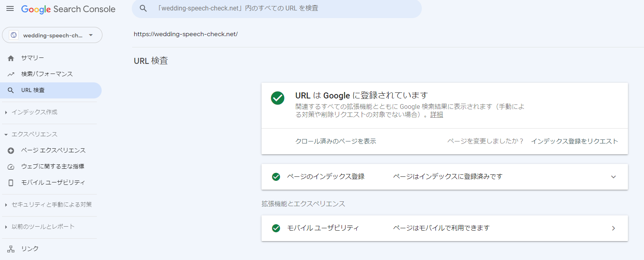Open the サマリー menu item

click(x=33, y=58)
